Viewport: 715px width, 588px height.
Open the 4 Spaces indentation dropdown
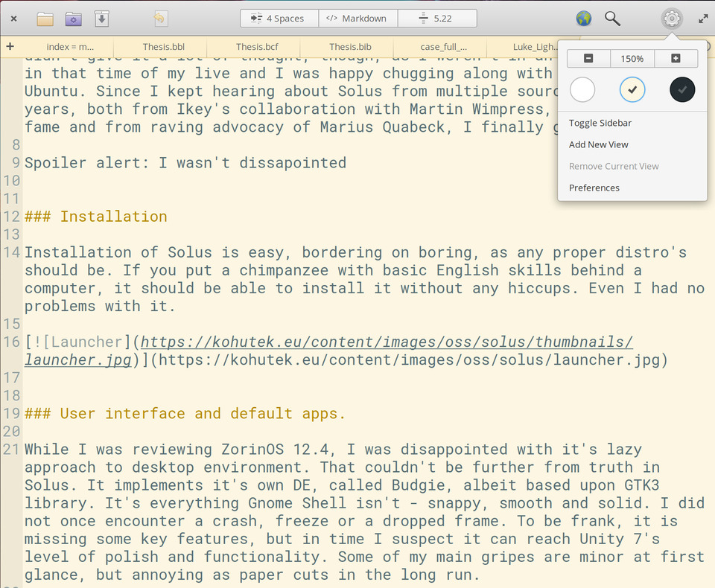279,19
